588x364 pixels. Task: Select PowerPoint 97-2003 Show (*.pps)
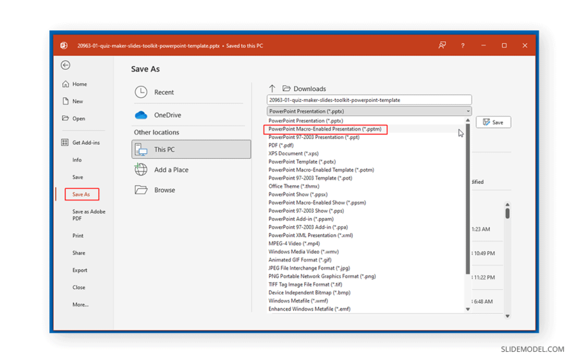pos(306,211)
